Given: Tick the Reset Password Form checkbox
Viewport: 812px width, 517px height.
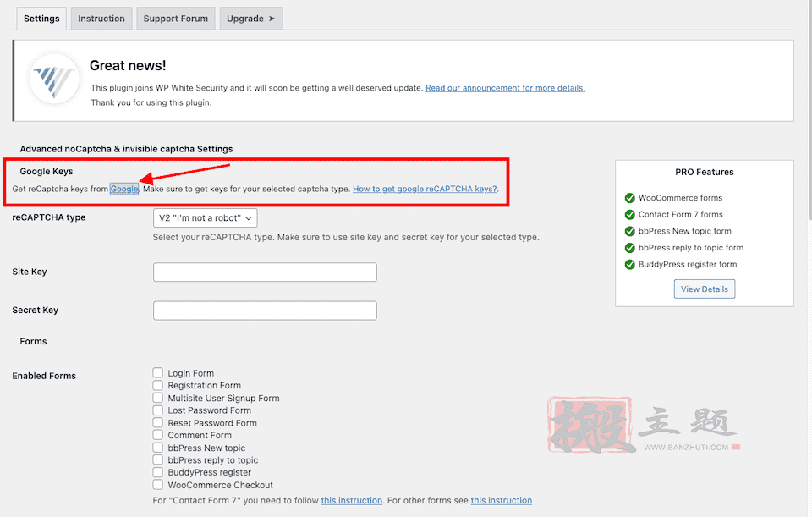Looking at the screenshot, I should pyautogui.click(x=158, y=422).
